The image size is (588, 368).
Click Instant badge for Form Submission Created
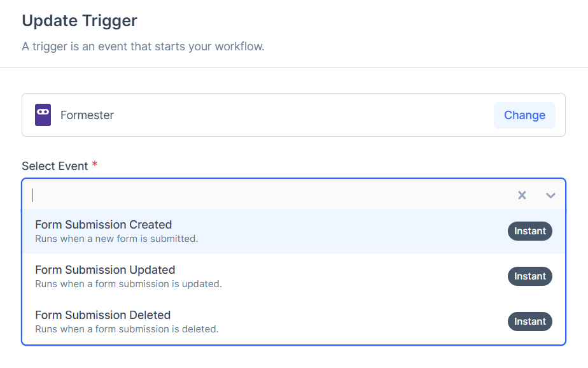529,231
